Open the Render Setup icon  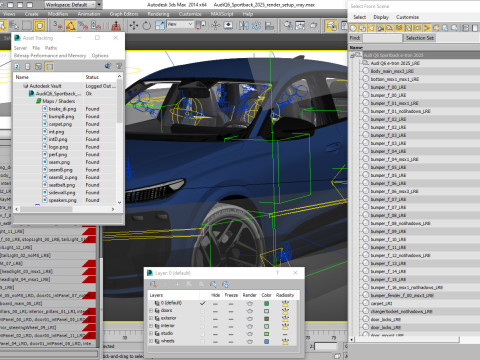[x=288, y=25]
